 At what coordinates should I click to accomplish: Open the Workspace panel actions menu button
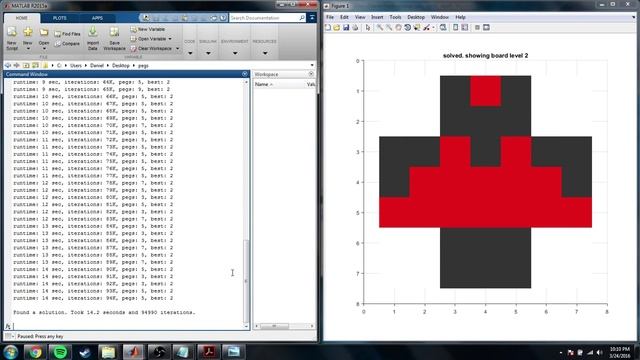click(311, 74)
